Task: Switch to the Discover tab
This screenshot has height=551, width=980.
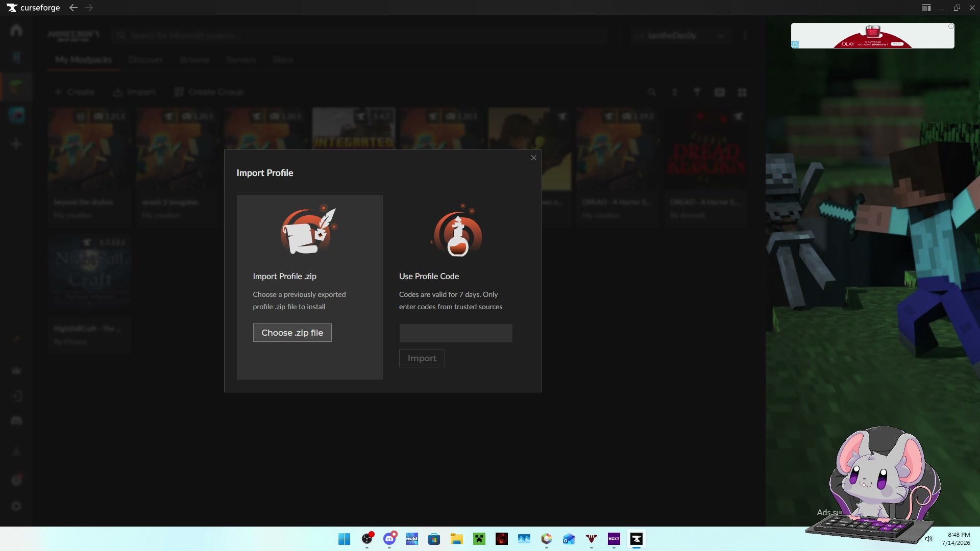Action: [x=145, y=60]
